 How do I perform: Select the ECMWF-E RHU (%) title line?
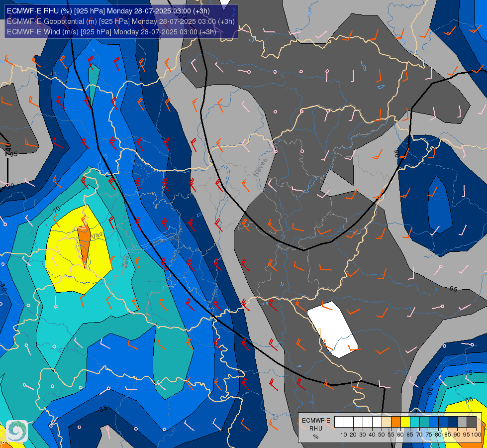108,11
